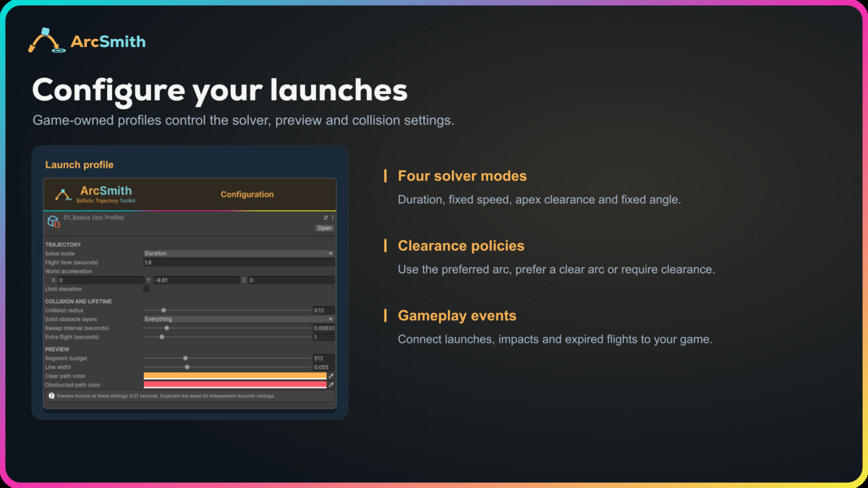Viewport: 868px width, 488px height.
Task: Click the Sweep interval value field 0.00833
Action: point(323,328)
